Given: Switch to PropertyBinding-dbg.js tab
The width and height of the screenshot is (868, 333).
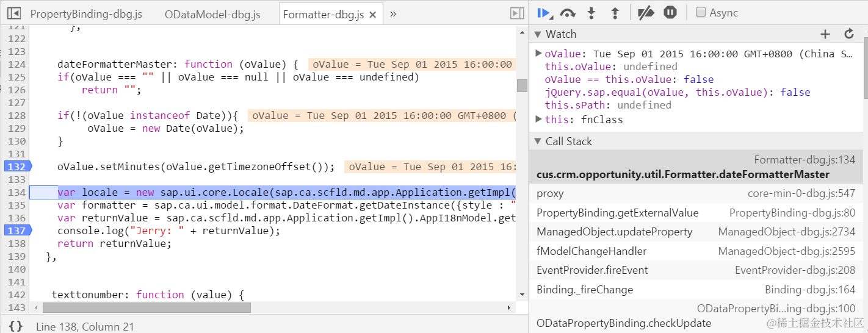Looking at the screenshot, I should pos(86,14).
